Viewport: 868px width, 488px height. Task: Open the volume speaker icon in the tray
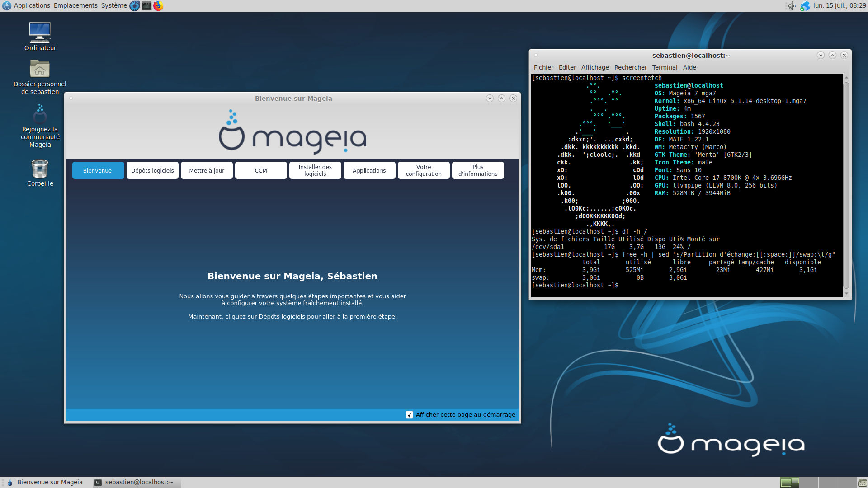792,6
